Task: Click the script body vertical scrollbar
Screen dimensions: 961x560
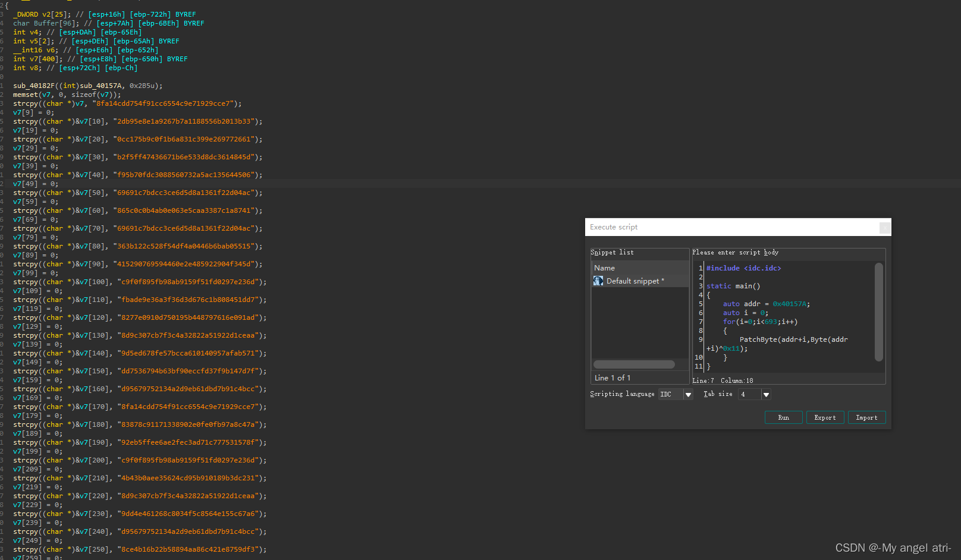Action: (879, 312)
